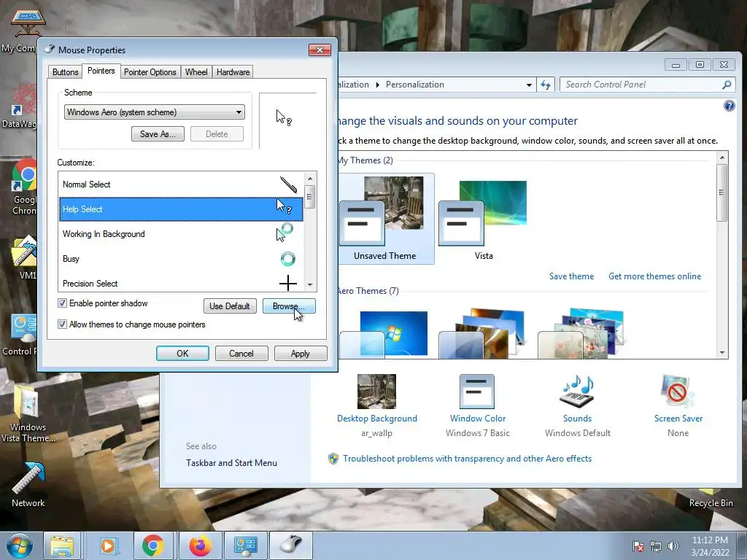Select the Normal Select pointer row

(181, 184)
